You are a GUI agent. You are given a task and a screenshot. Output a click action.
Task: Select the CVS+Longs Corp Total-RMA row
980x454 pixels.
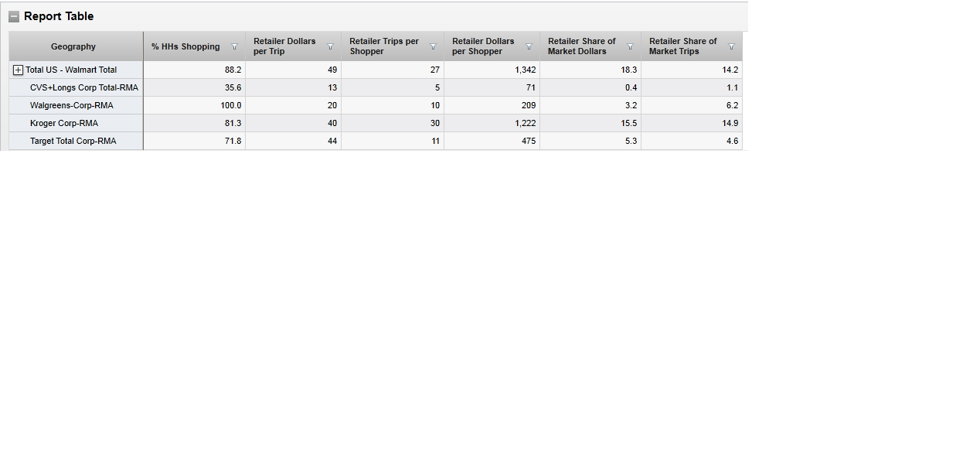coord(83,88)
